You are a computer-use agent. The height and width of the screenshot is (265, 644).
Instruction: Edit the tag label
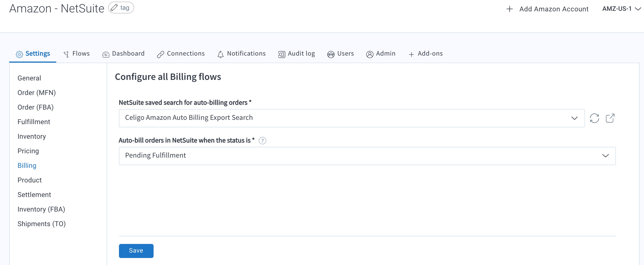(x=121, y=8)
